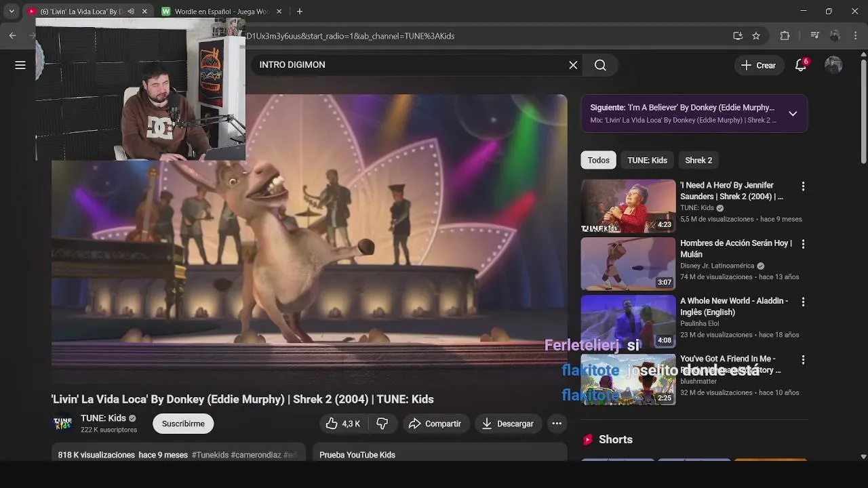The image size is (868, 488).
Task: Click the Compartir button
Action: coord(435,424)
